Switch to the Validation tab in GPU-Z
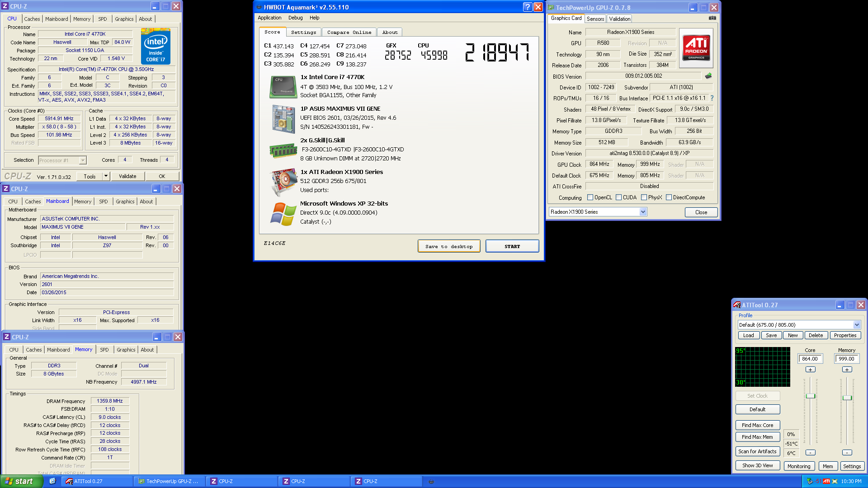Image resolution: width=868 pixels, height=488 pixels. (x=619, y=19)
